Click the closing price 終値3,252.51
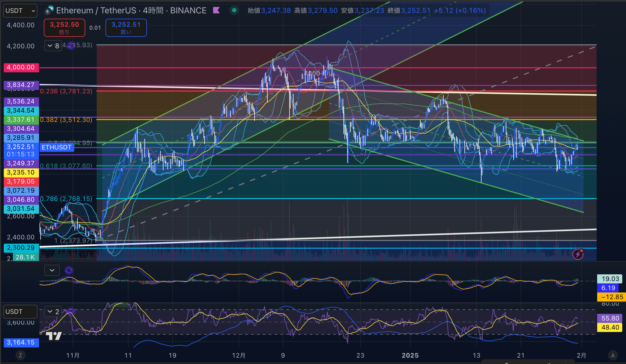 coord(409,11)
